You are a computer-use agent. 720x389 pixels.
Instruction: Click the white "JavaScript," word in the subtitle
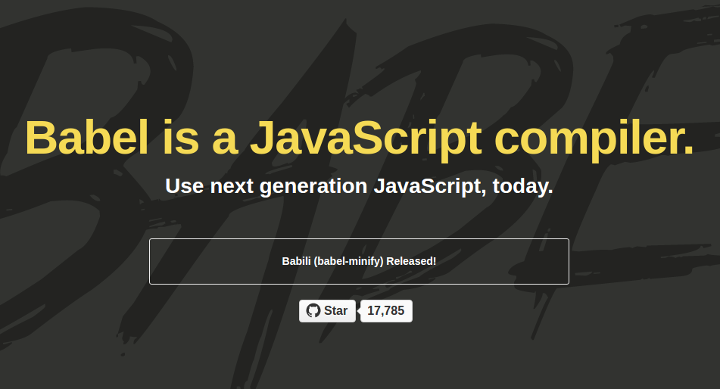[x=430, y=186]
